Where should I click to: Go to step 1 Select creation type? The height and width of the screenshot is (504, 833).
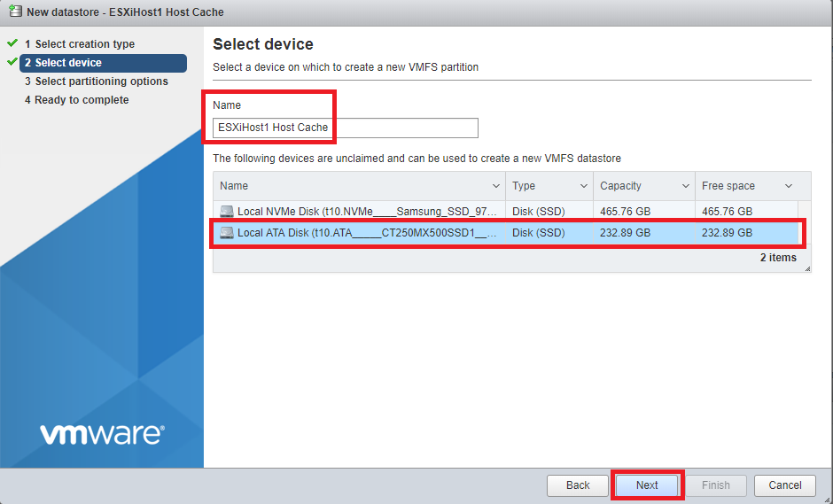84,44
